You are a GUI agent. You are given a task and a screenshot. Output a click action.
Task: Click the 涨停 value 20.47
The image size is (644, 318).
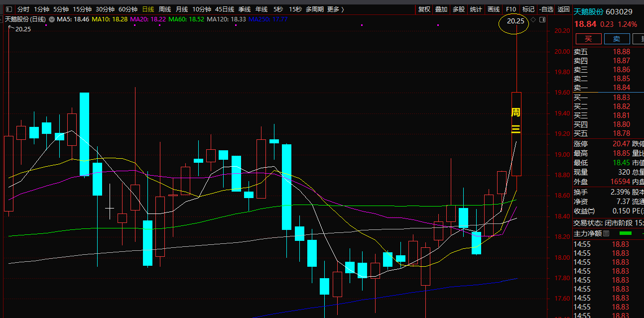[x=621, y=144]
